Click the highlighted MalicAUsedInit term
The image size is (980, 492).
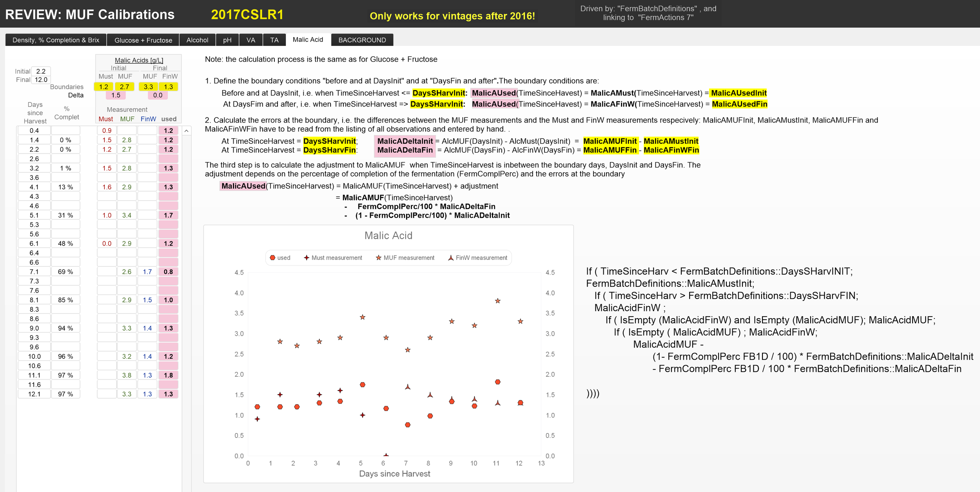coord(739,93)
